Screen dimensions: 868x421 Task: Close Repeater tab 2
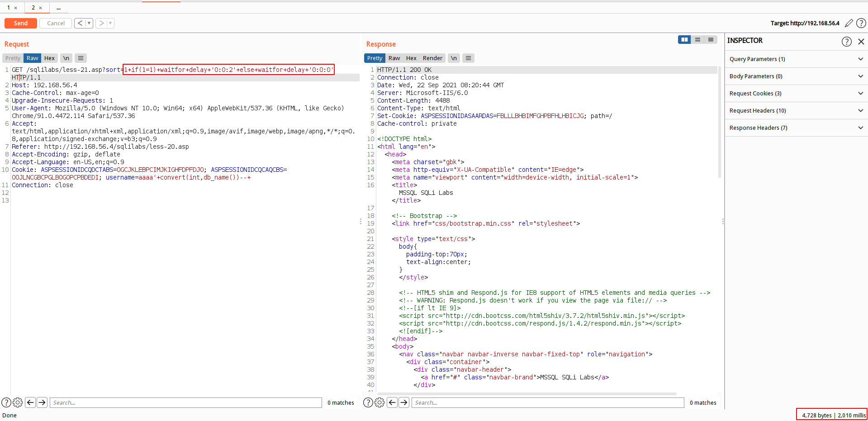coord(41,8)
